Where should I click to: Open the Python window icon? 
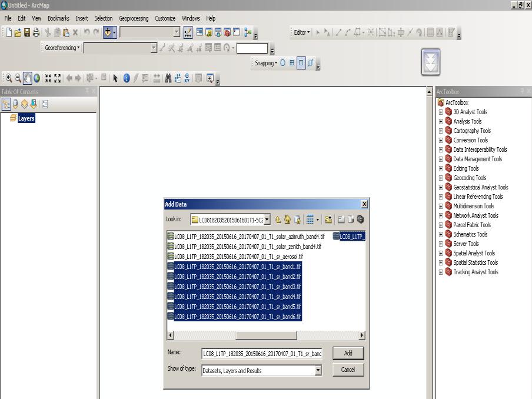236,32
